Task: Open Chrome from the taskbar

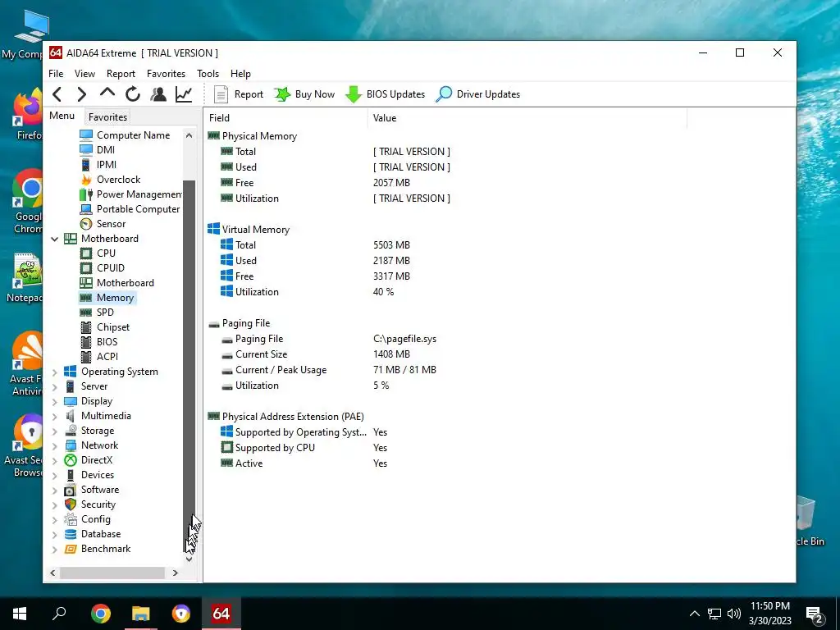Action: click(x=100, y=614)
